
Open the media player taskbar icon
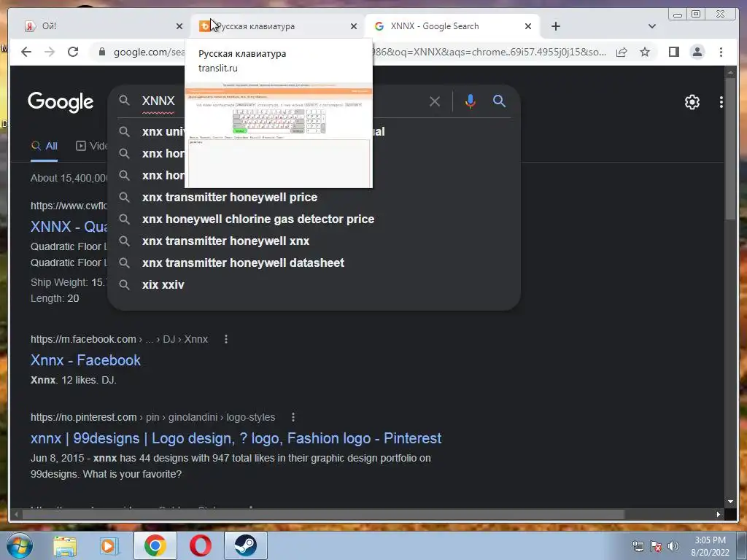109,546
